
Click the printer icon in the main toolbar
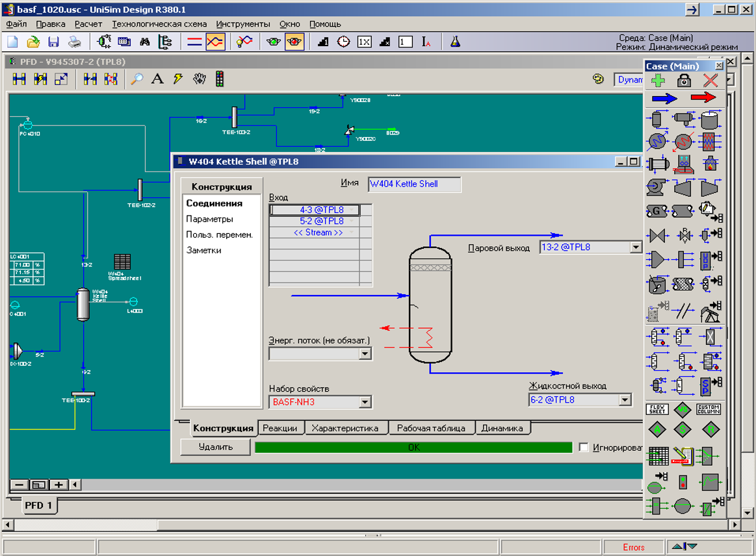[74, 42]
